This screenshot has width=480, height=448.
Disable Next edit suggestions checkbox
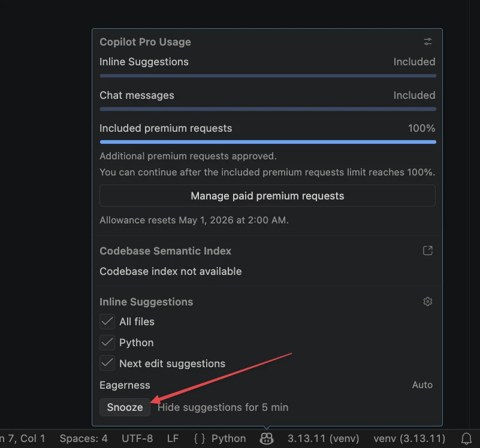107,364
